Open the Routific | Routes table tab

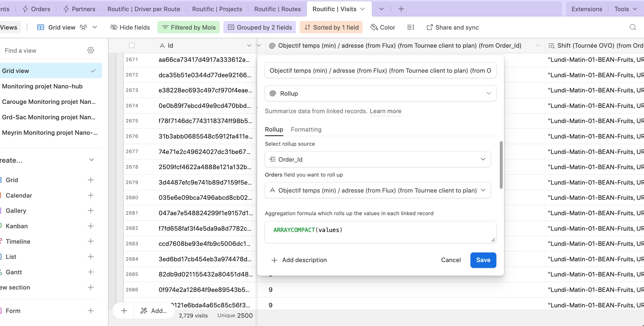pos(277,9)
